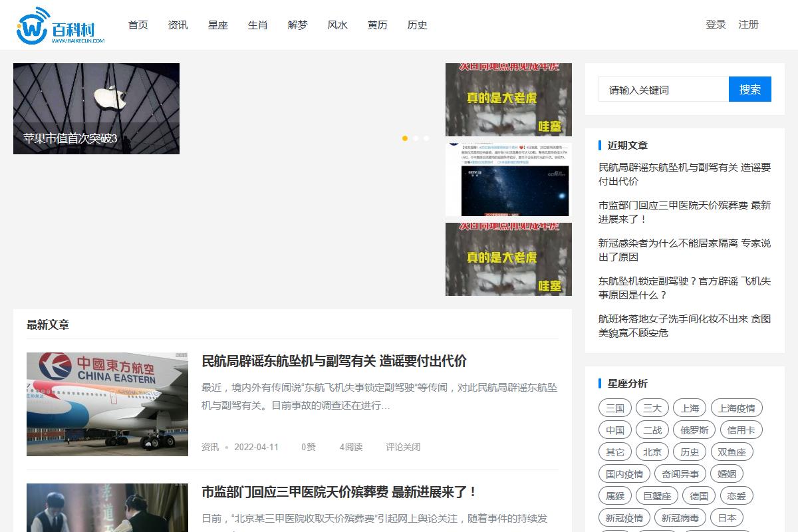
Task: Go to the 星座 section
Action: (x=218, y=25)
